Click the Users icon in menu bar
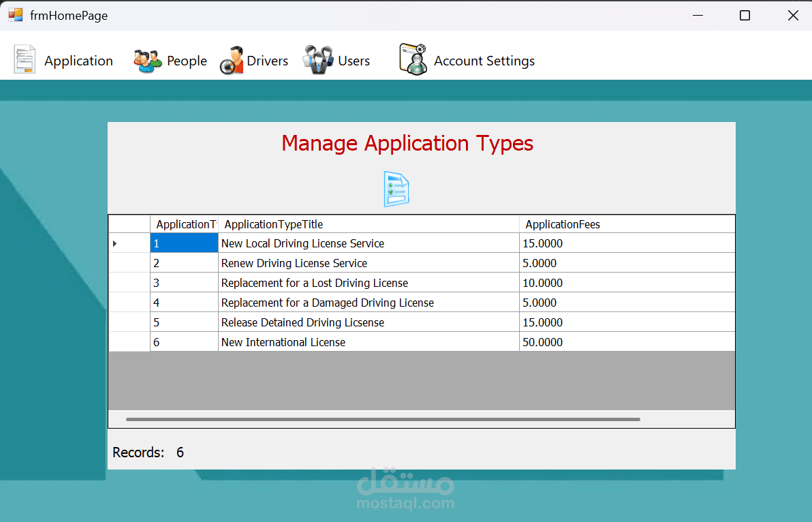The image size is (812, 522). pos(318,60)
